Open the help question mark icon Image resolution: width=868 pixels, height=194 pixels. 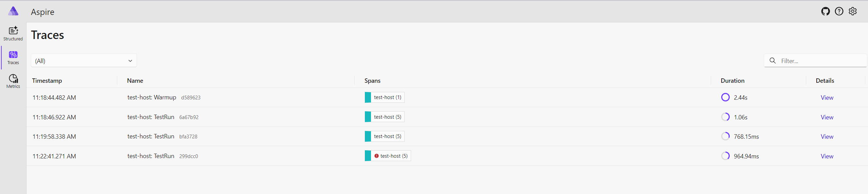click(x=839, y=12)
